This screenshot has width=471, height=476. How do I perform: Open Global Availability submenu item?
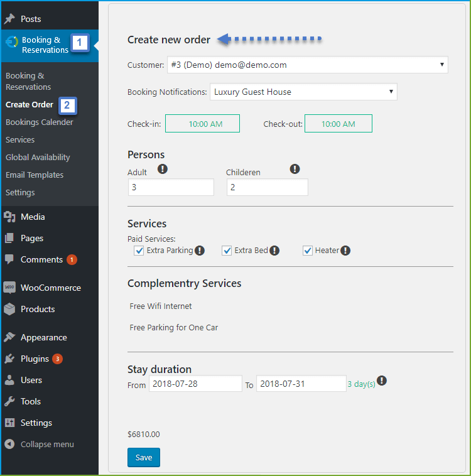(x=38, y=157)
